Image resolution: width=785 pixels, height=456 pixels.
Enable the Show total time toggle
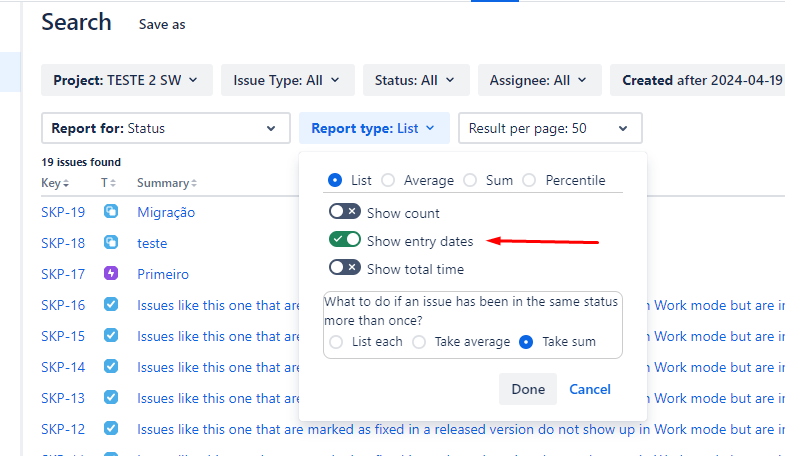[x=344, y=268]
